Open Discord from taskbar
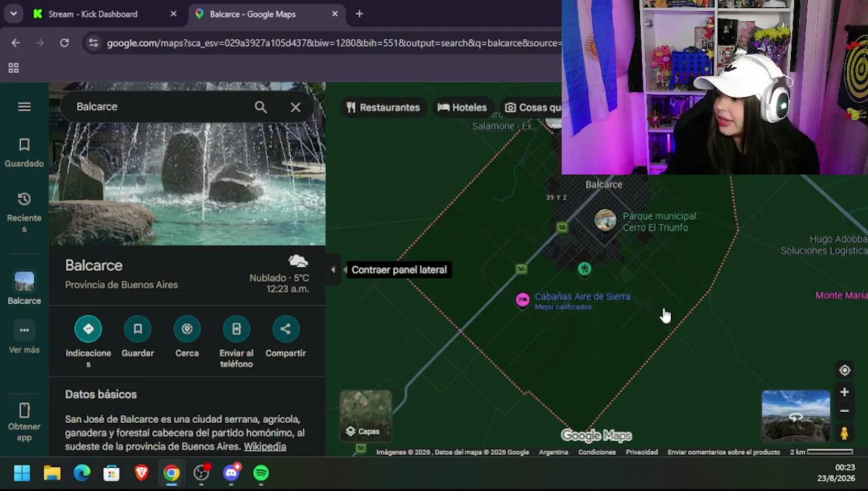This screenshot has height=491, width=868. [231, 473]
